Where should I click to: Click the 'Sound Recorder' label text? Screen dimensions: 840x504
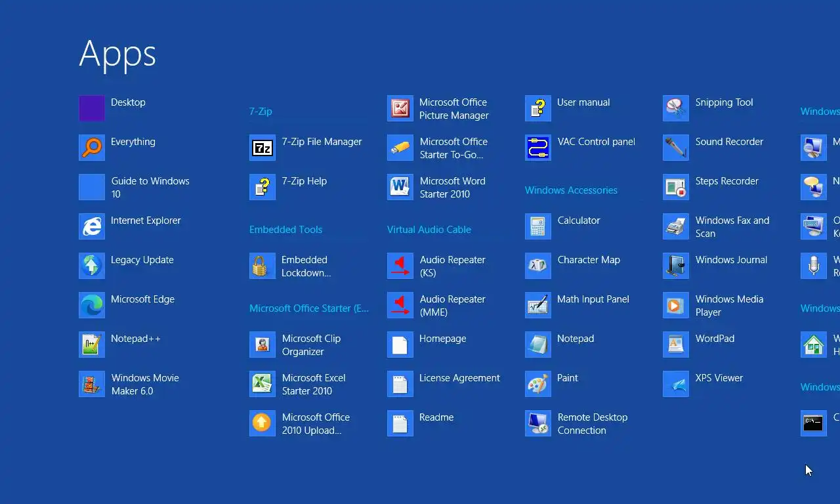point(729,142)
